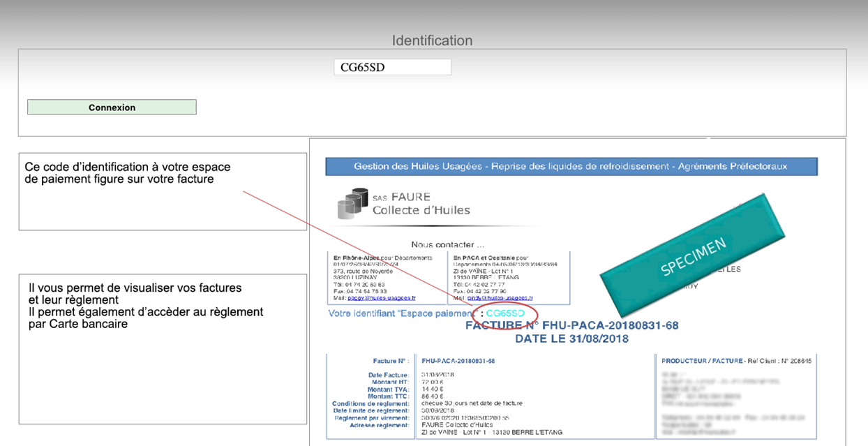
Task: Click the FACTURE N° FHU-PACA-20180831-68 title
Action: 571,325
